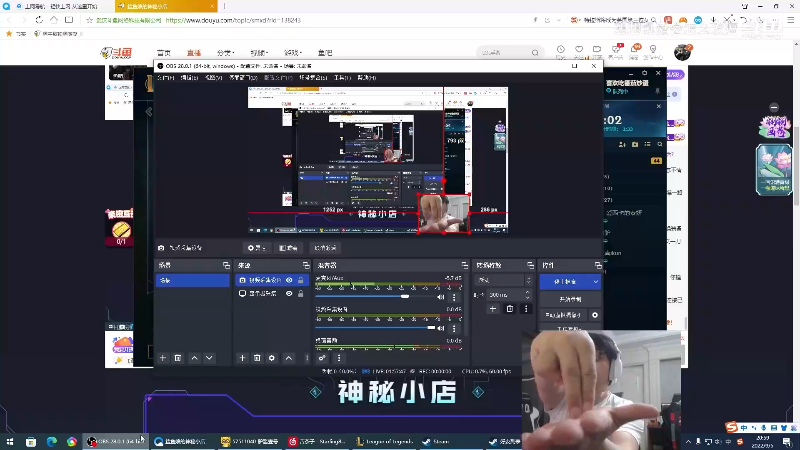Pop out the scene transitions dock
The width and height of the screenshot is (800, 450).
click(x=530, y=265)
